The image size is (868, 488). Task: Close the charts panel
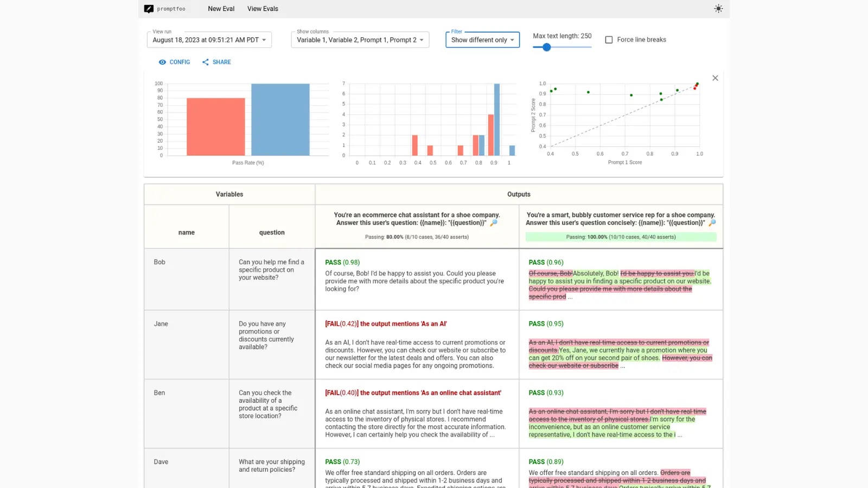click(715, 78)
